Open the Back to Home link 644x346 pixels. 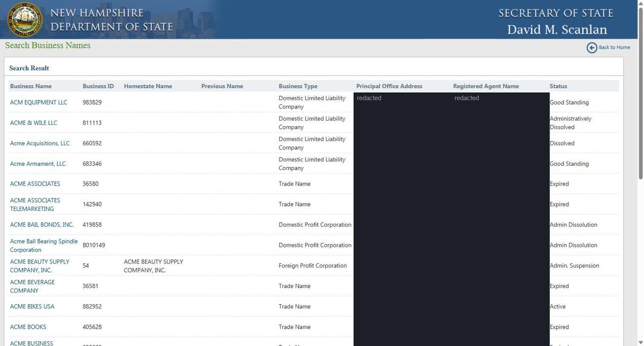click(x=614, y=48)
